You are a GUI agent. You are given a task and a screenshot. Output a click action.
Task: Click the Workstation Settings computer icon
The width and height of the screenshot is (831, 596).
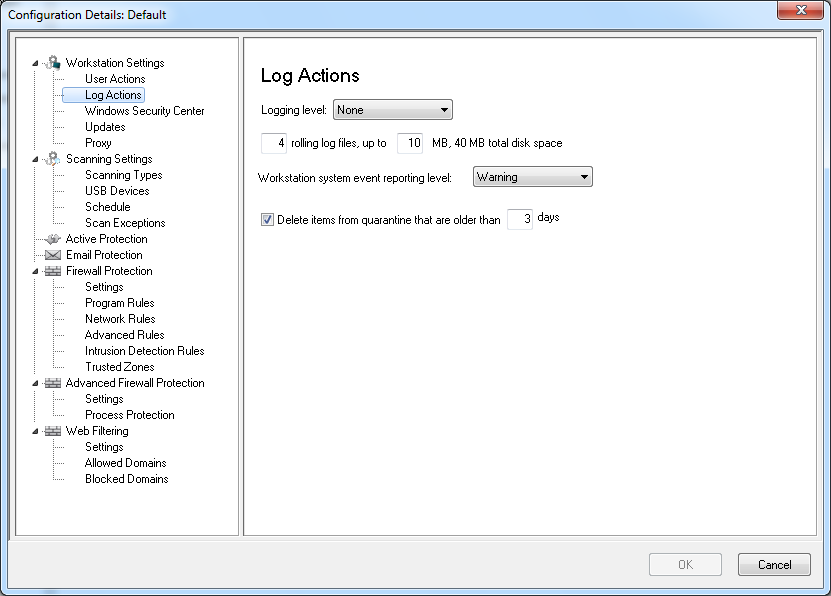pos(53,63)
